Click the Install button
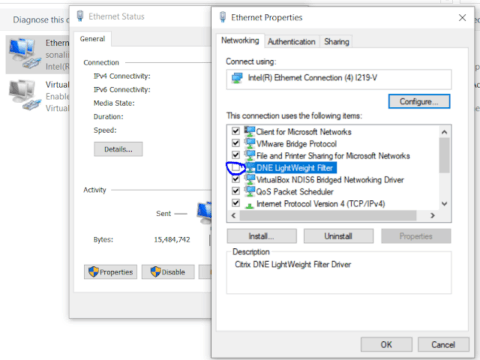480x360 pixels. click(x=262, y=236)
